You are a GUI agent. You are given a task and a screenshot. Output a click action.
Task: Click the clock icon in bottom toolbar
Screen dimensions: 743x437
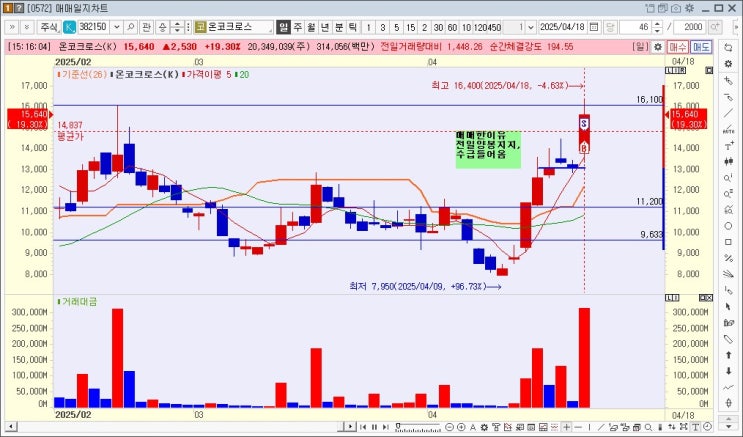point(707,427)
